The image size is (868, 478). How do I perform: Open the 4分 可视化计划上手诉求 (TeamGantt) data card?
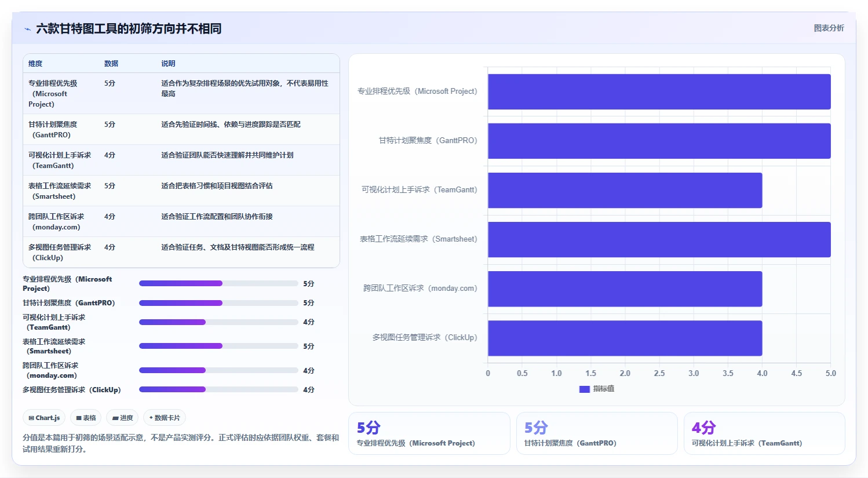point(764,433)
